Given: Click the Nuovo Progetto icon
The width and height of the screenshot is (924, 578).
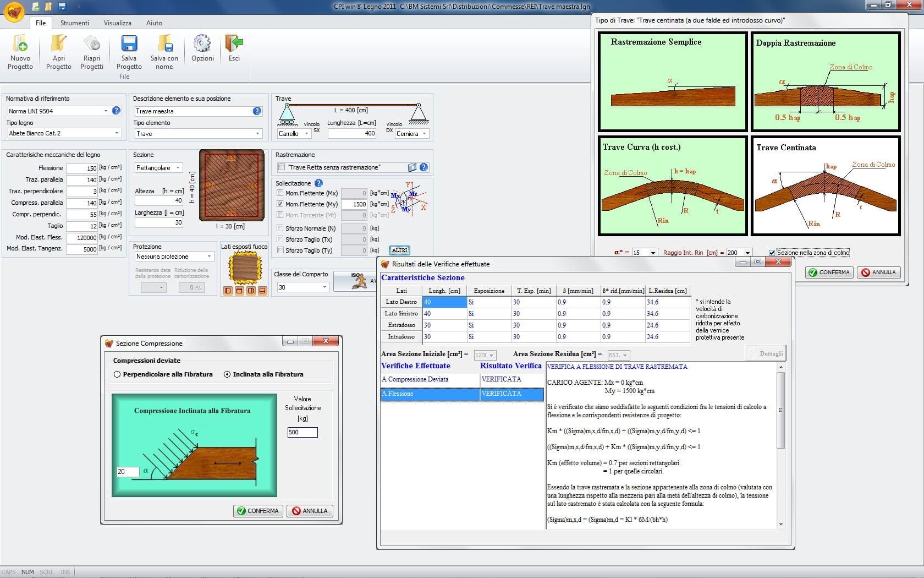Looking at the screenshot, I should pyautogui.click(x=20, y=44).
